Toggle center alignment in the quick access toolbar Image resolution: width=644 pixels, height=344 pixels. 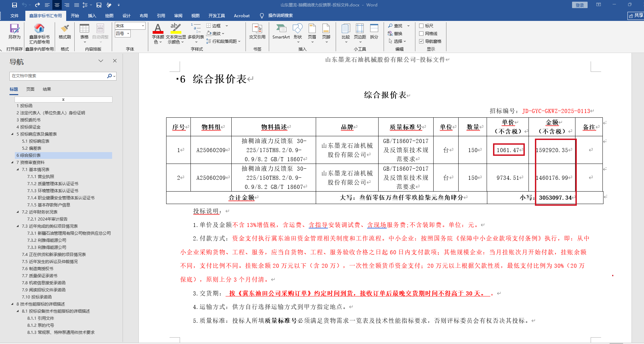coord(57,5)
